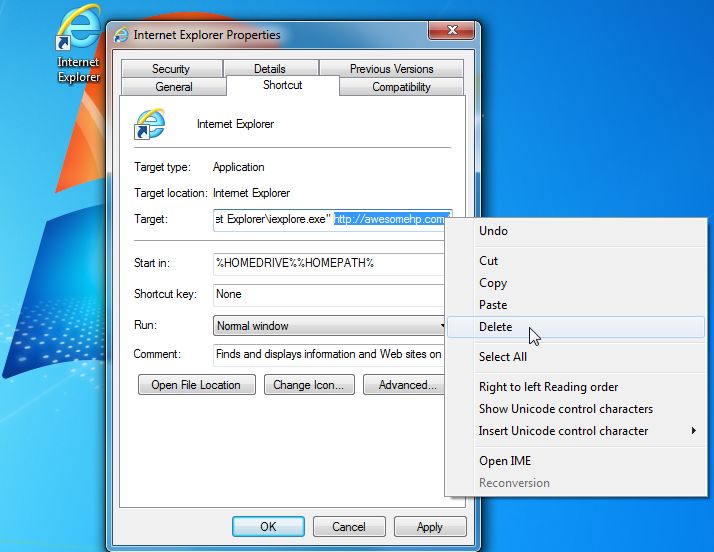Open the Run dropdown showing Normal window

pyautogui.click(x=329, y=326)
